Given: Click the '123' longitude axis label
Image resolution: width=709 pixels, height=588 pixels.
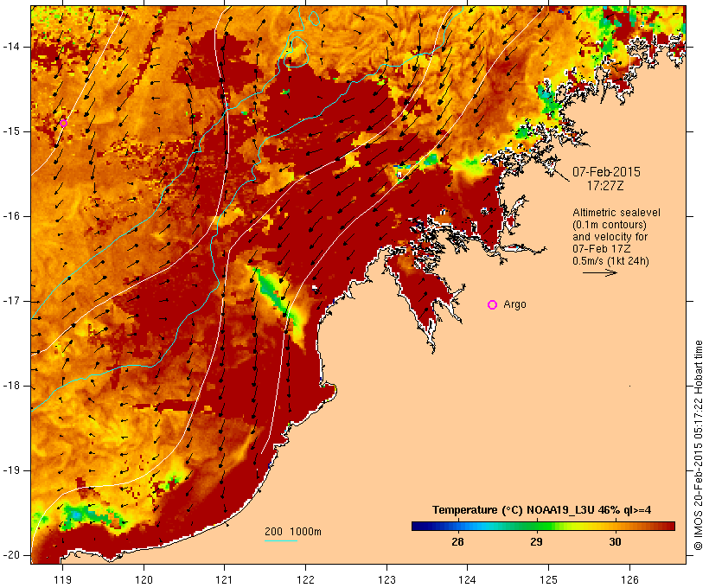Looking at the screenshot, I should point(386,579).
